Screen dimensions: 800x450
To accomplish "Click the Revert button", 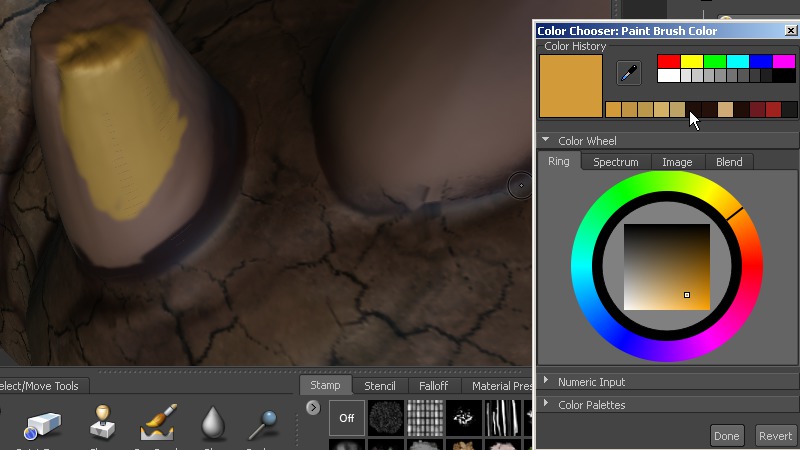I will click(x=775, y=436).
